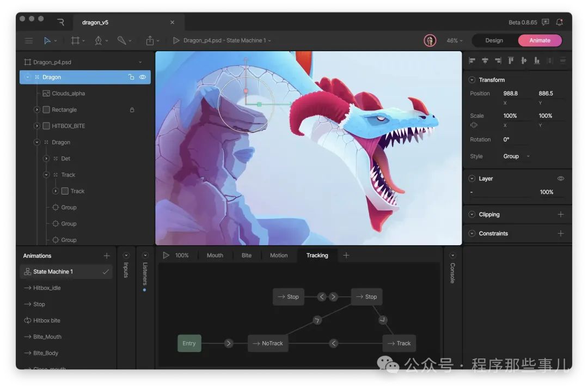Expand the Inputs panel

click(126, 256)
